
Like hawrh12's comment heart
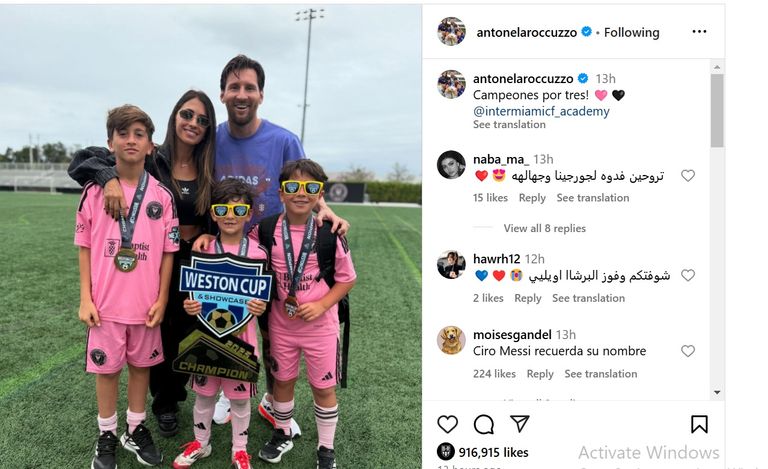click(688, 275)
